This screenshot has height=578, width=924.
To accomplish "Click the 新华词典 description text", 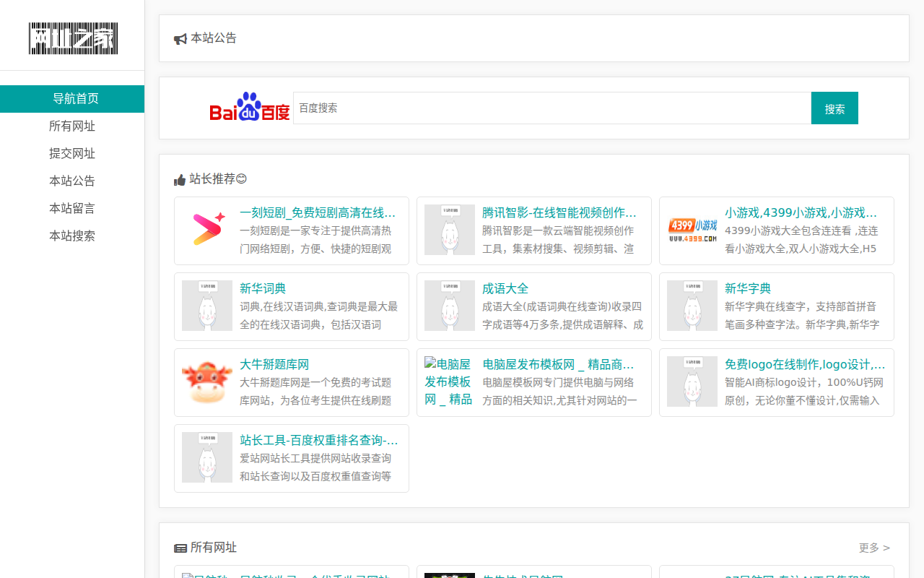I will [x=318, y=316].
